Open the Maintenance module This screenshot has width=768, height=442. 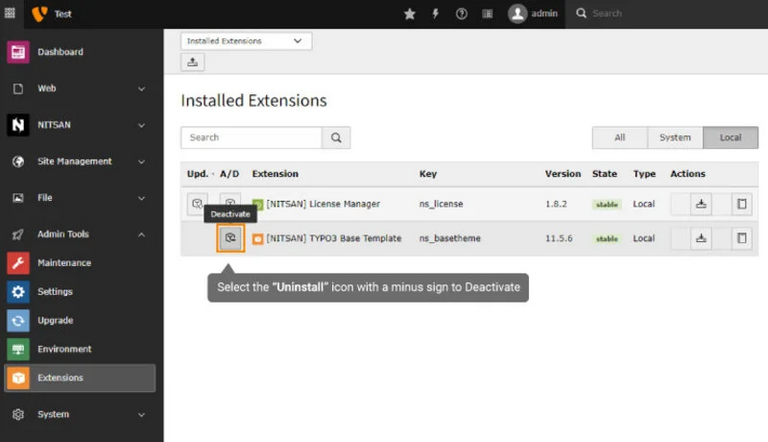pos(64,263)
